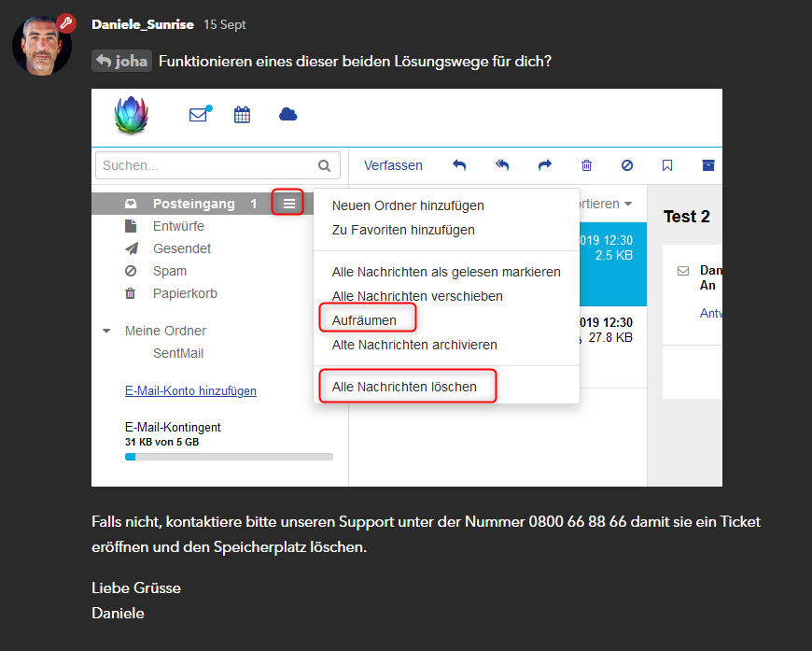
Task: Click the forward arrow icon
Action: tap(545, 165)
